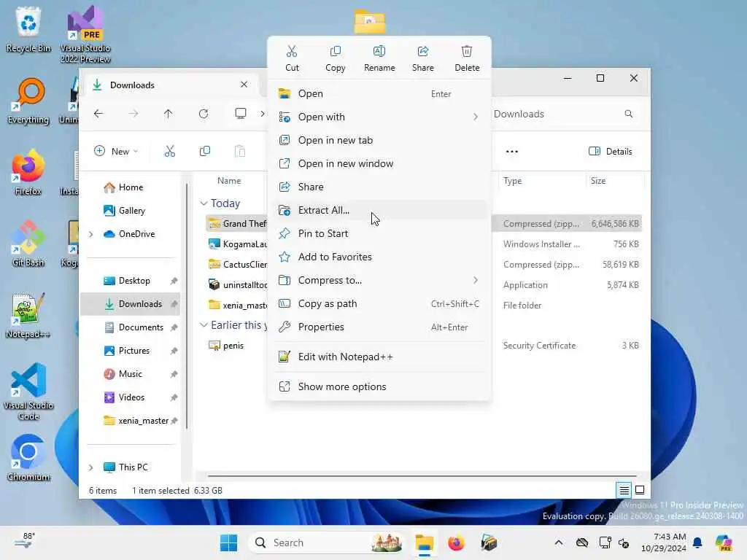The width and height of the screenshot is (747, 560).
Task: Select Open in new window
Action: (x=379, y=164)
